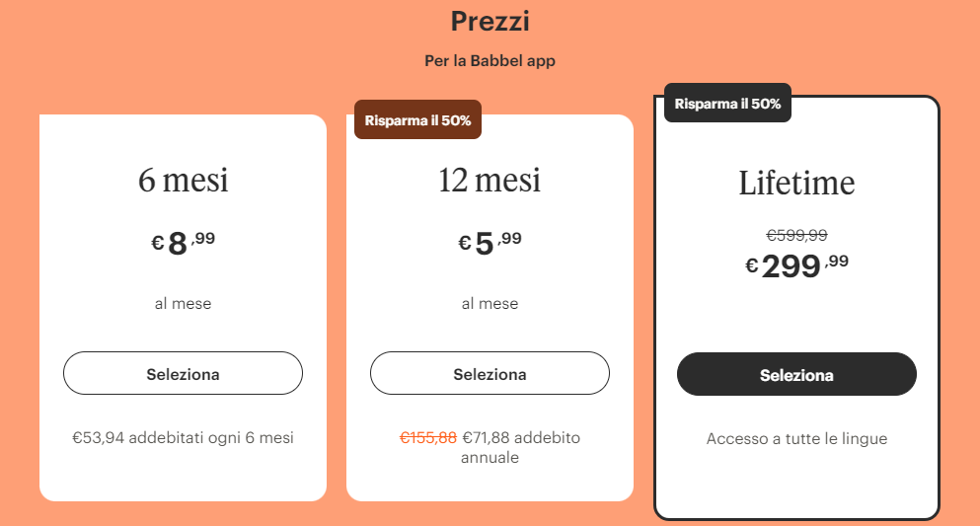The height and width of the screenshot is (526, 980).
Task: Click the €5,99 monthly price
Action: click(490, 243)
